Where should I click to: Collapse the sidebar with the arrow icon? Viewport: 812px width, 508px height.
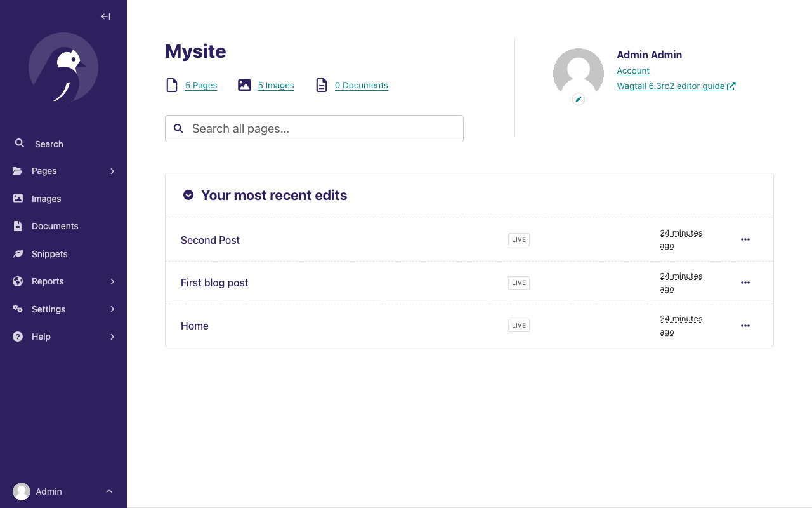point(105,17)
